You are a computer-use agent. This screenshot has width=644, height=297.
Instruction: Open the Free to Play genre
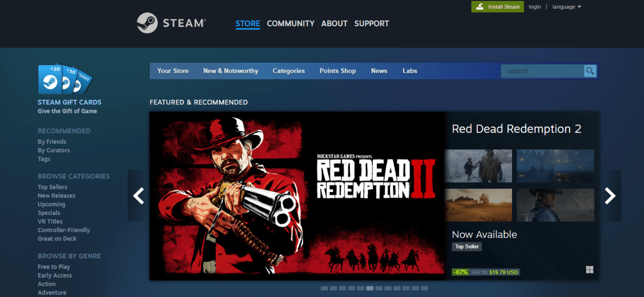54,267
